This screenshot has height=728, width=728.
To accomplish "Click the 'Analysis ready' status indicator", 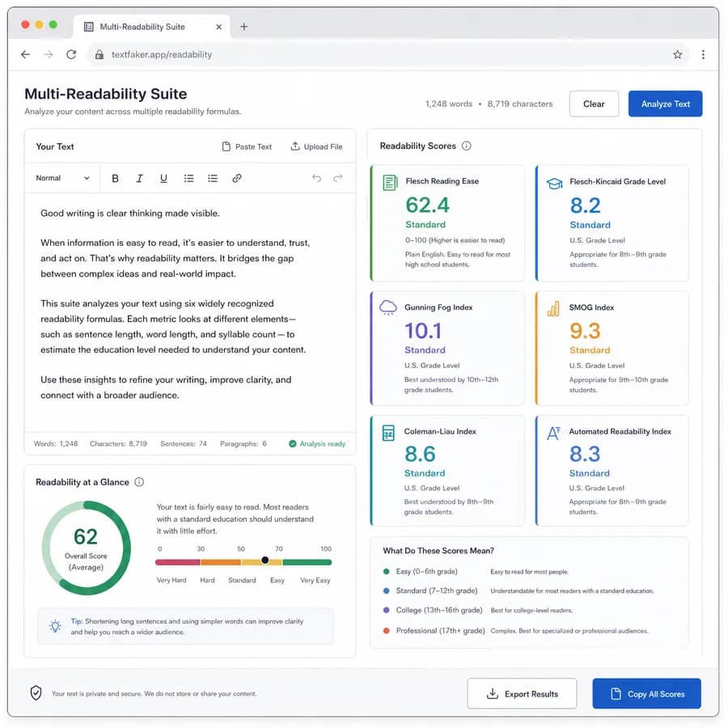I will pos(317,444).
